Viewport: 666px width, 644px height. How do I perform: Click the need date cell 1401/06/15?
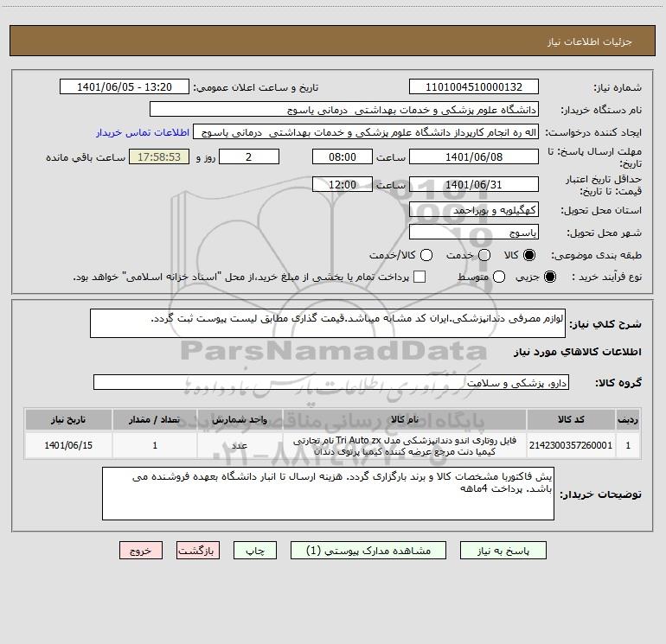(68, 445)
